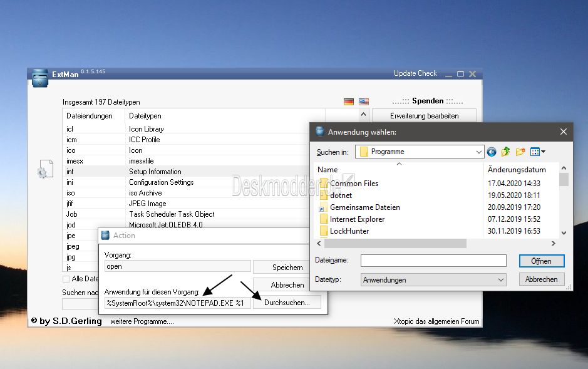Go up one folder level icon
Viewport: 588px width, 369px height.
pos(505,151)
